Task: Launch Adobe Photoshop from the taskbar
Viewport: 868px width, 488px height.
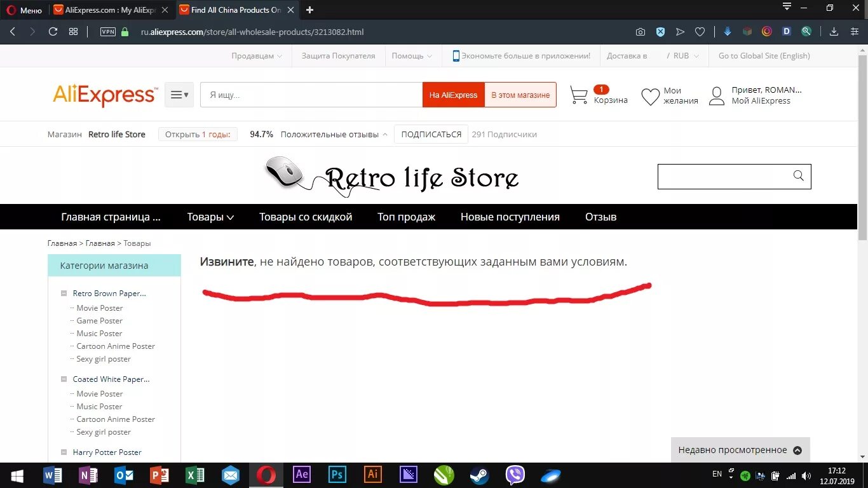Action: (337, 475)
